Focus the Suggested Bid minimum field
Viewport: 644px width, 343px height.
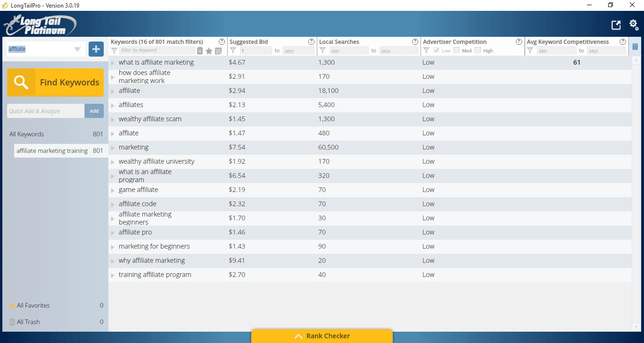tap(256, 50)
